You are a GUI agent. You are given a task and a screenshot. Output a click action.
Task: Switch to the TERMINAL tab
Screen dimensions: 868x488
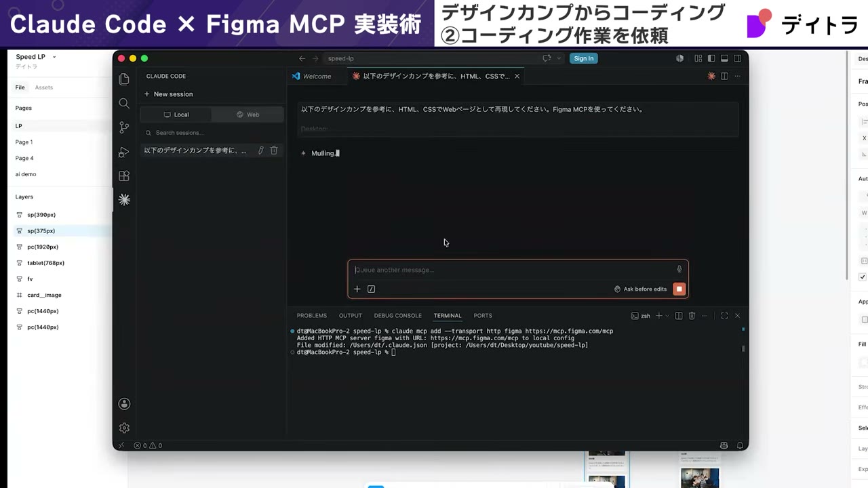click(448, 316)
